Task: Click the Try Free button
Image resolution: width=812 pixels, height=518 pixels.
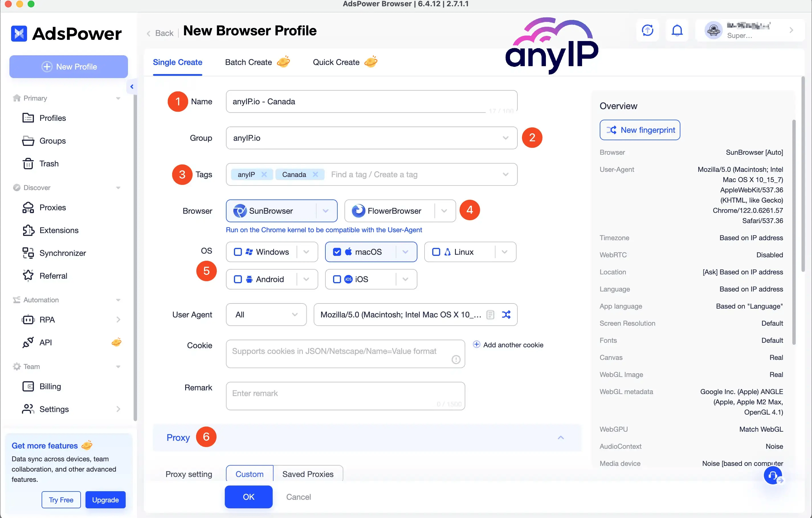Action: tap(61, 500)
